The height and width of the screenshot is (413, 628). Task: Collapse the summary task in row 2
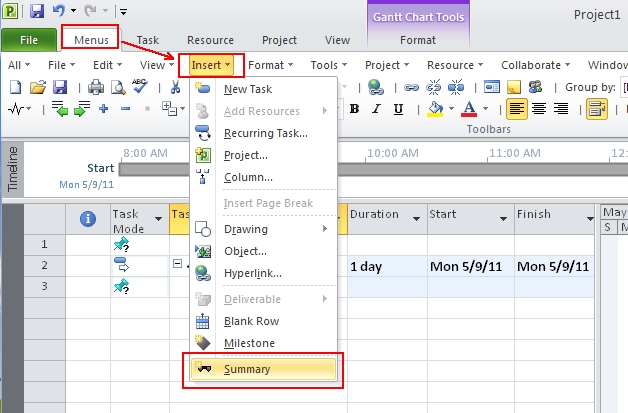[177, 265]
